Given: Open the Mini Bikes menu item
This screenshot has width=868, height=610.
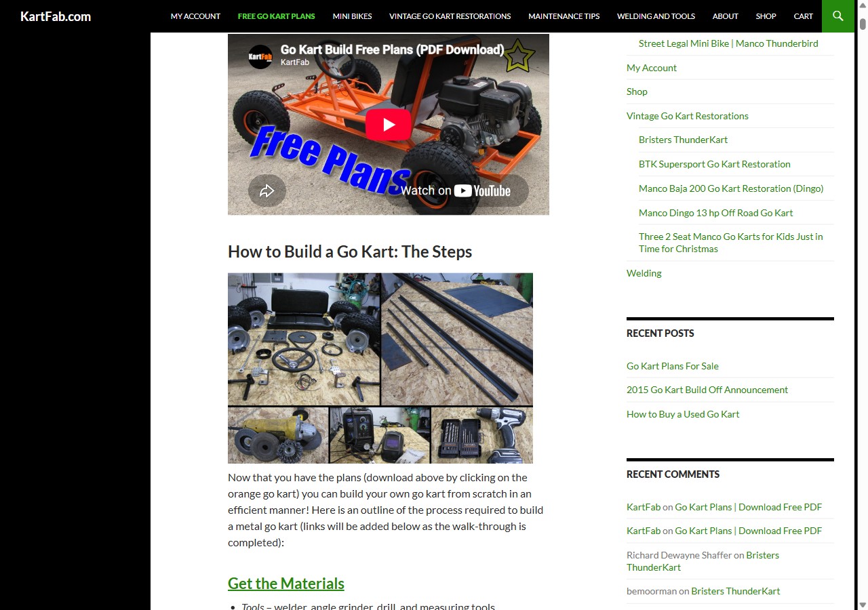Looking at the screenshot, I should (352, 16).
